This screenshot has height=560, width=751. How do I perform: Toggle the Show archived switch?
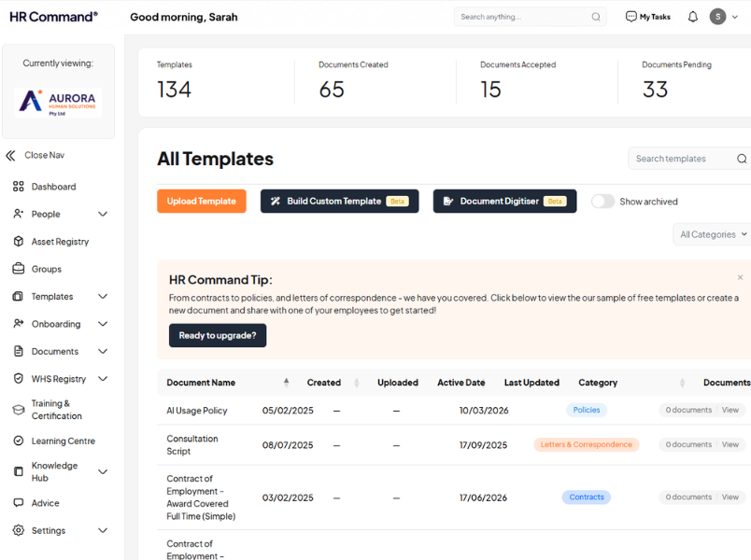click(x=602, y=201)
